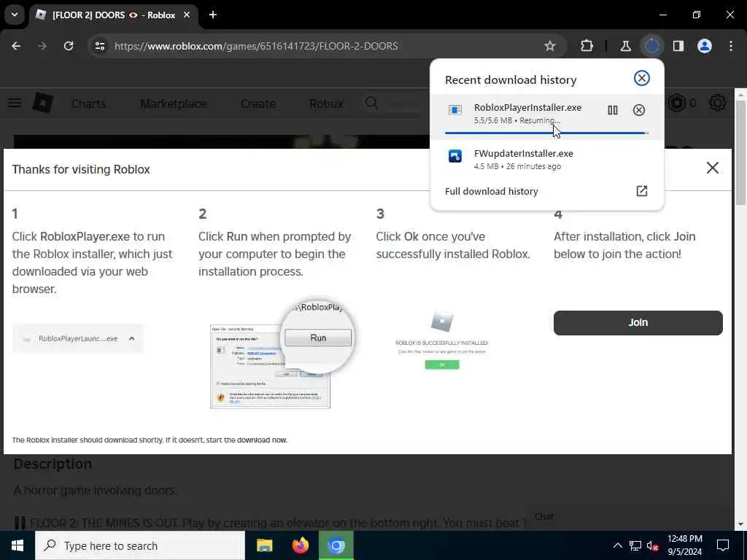Open tab search dropdown arrow
This screenshot has width=747, height=560.
[x=15, y=15]
